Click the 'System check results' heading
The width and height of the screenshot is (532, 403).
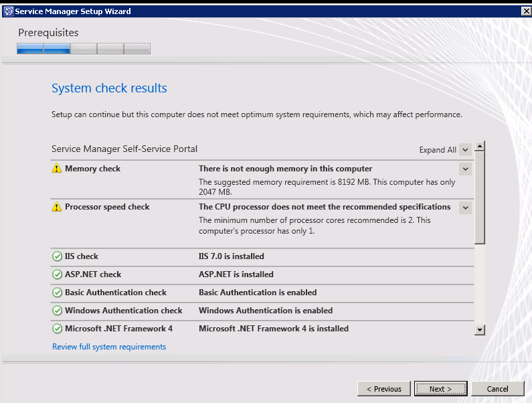coord(109,88)
